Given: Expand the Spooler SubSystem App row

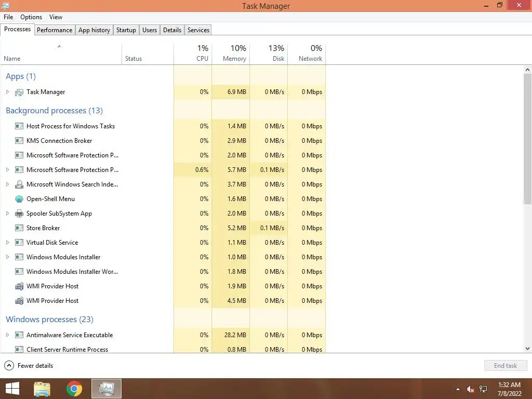Looking at the screenshot, I should pos(7,214).
